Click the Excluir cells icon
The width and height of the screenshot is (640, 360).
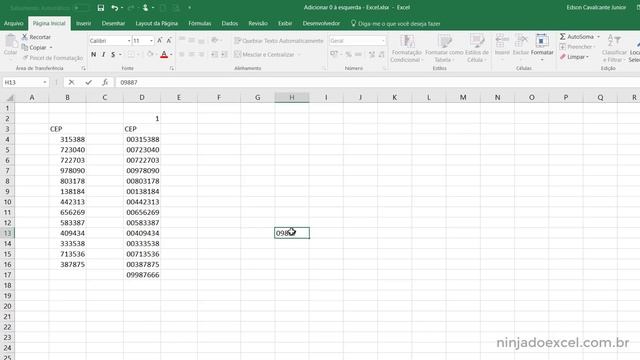[521, 41]
